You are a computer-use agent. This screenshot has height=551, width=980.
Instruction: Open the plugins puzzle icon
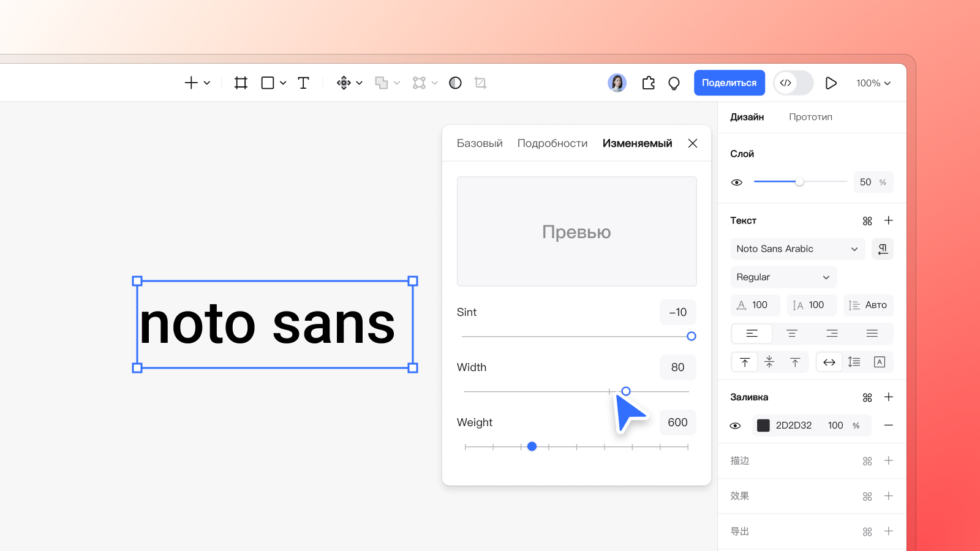click(x=648, y=83)
